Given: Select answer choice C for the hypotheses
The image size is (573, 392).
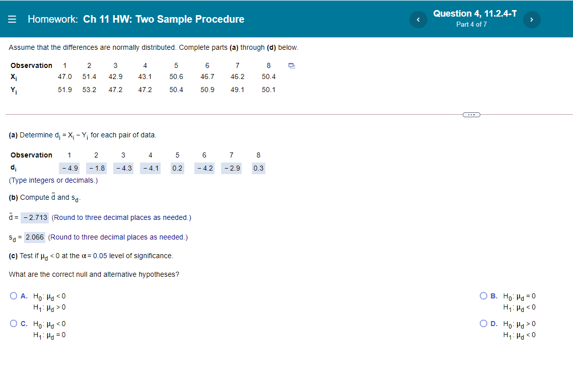Looking at the screenshot, I should (x=14, y=323).
